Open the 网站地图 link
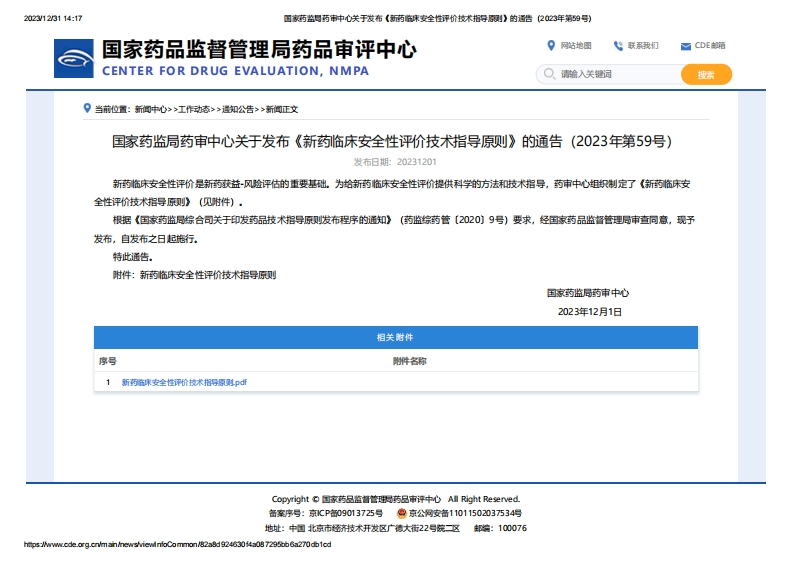Screen dimensions: 793x561 click(x=576, y=46)
